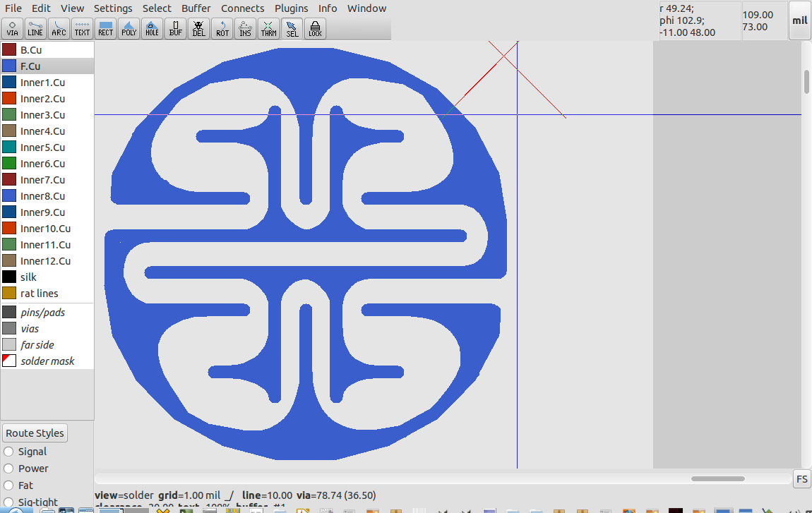Open the Route Styles editor

coord(34,433)
